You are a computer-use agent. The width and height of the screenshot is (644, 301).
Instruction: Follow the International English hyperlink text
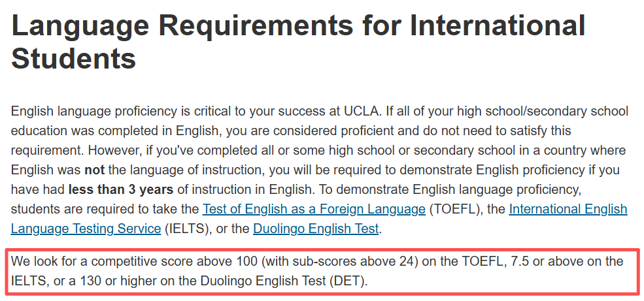[568, 210]
